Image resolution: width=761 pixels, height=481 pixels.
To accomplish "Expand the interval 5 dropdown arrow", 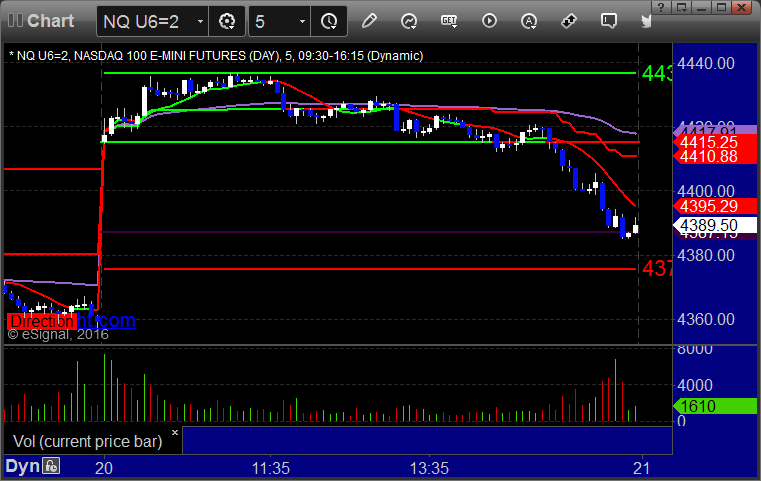I will 302,21.
